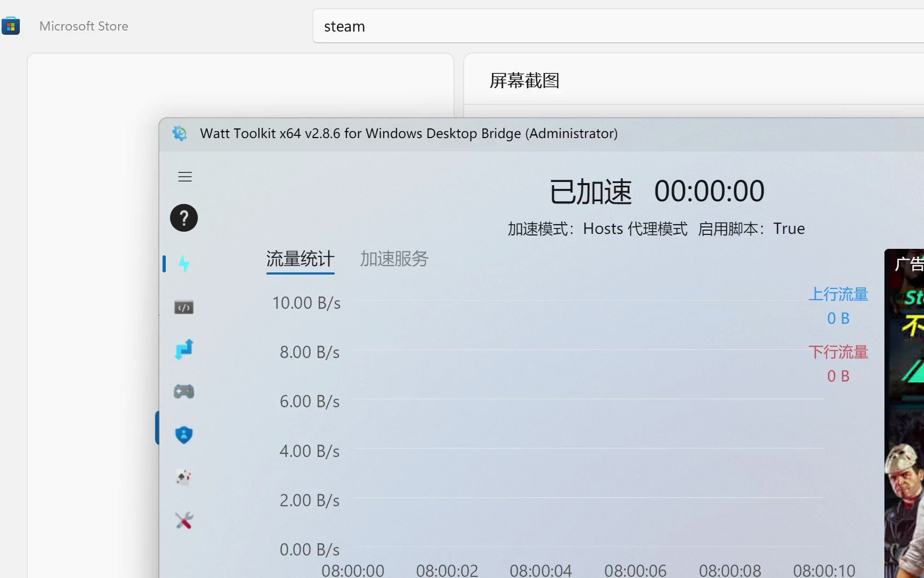
Task: Click the 启用脚本: True text
Action: tap(751, 229)
